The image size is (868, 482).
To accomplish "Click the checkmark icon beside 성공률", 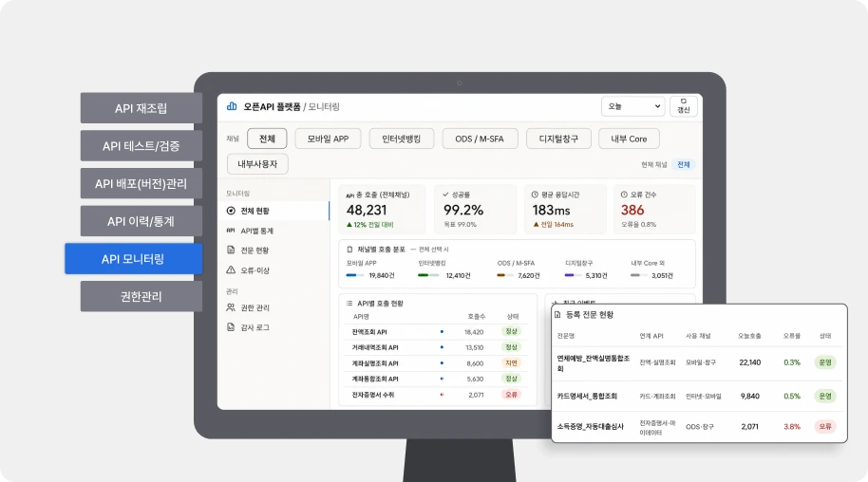I will (x=445, y=195).
